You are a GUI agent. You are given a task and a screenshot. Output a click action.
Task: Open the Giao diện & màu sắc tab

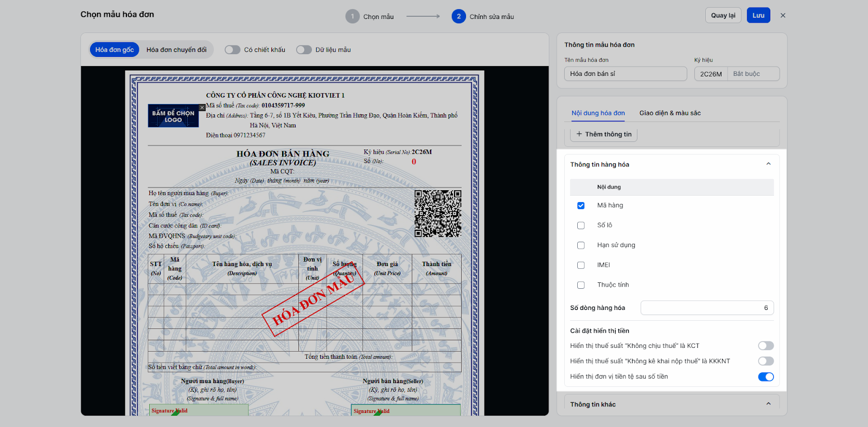tap(670, 113)
